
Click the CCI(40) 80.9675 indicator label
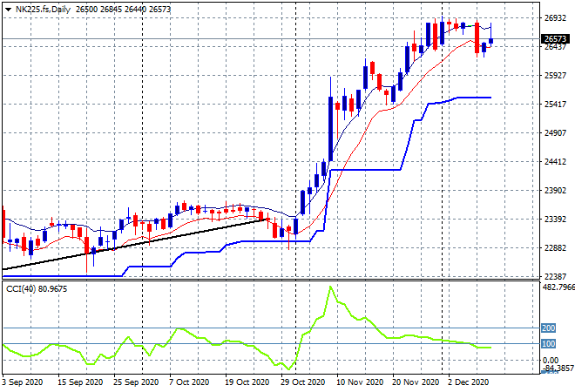(x=37, y=289)
